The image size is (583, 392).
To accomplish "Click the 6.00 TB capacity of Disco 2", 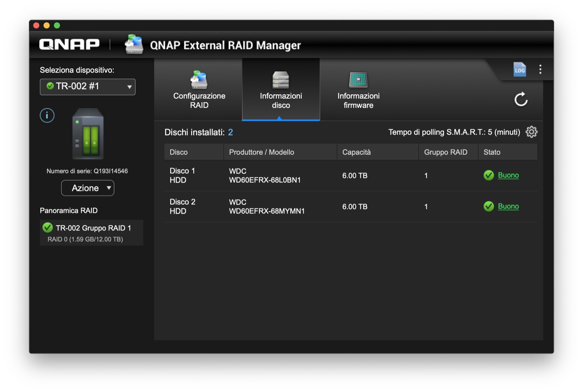I will [x=355, y=207].
